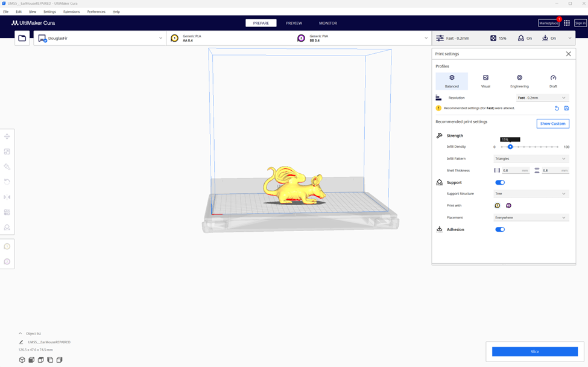
Task: Select extruder 2 for Print with
Action: [508, 206]
